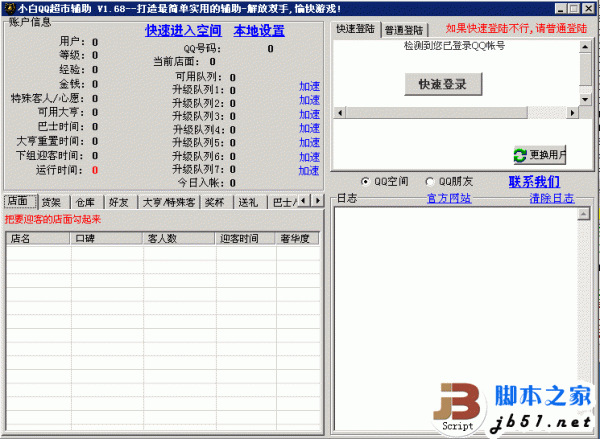Image resolution: width=600 pixels, height=439 pixels.
Task: Switch to the 普通登陆 tab
Action: (404, 30)
